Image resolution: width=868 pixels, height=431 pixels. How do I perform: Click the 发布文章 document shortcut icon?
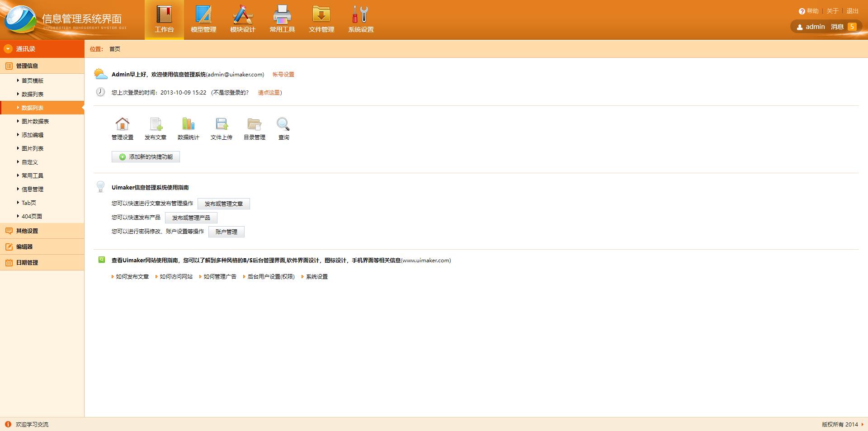pos(156,124)
